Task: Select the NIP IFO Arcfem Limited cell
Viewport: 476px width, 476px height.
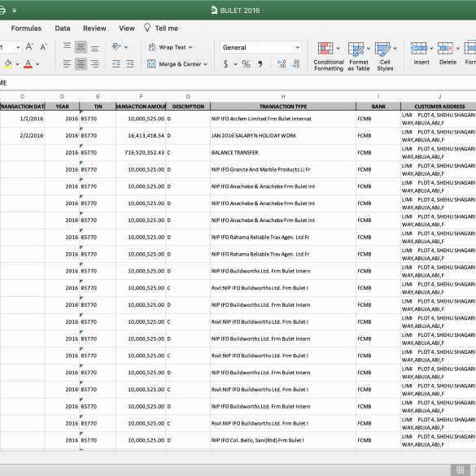Action: 283,119
